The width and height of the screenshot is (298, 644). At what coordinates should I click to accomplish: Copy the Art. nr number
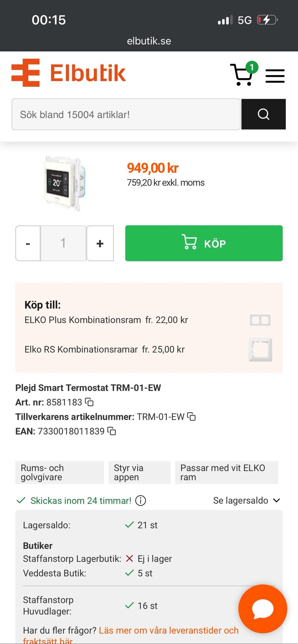point(89,402)
